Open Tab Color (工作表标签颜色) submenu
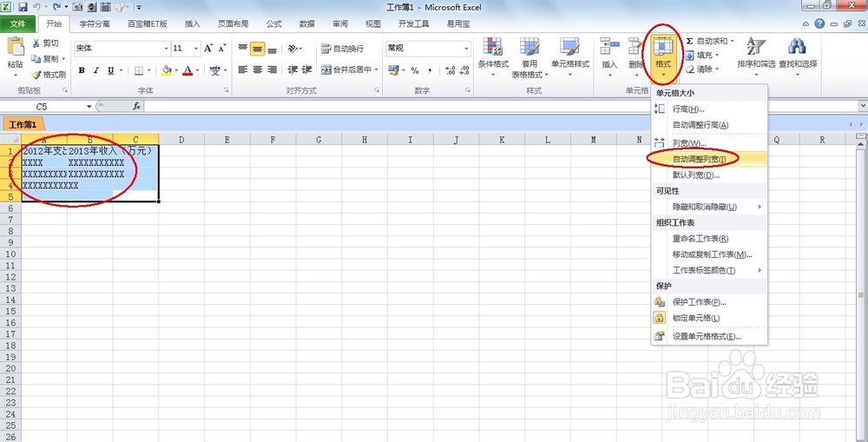This screenshot has height=442, width=868. 709,270
